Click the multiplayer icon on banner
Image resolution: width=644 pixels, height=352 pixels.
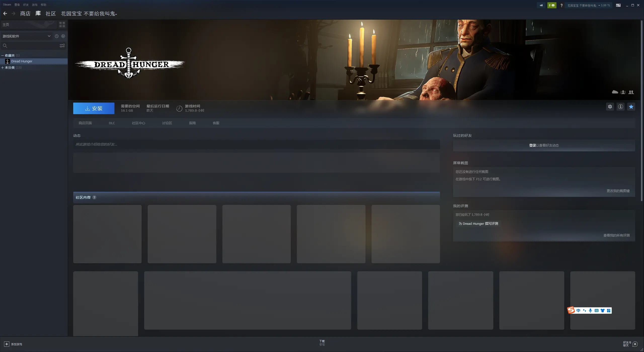[x=631, y=92]
